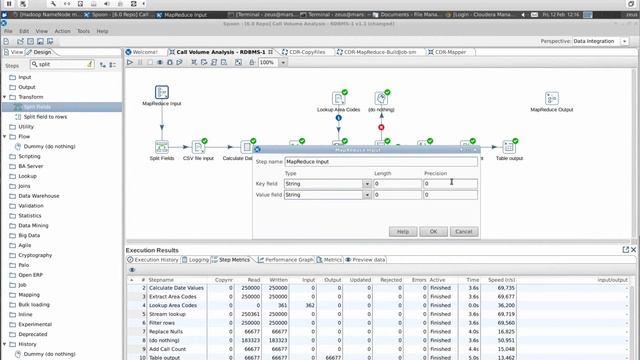Screen dimensions: 640x360
Task: Show or hide the execution results pane
Action: tap(238, 62)
